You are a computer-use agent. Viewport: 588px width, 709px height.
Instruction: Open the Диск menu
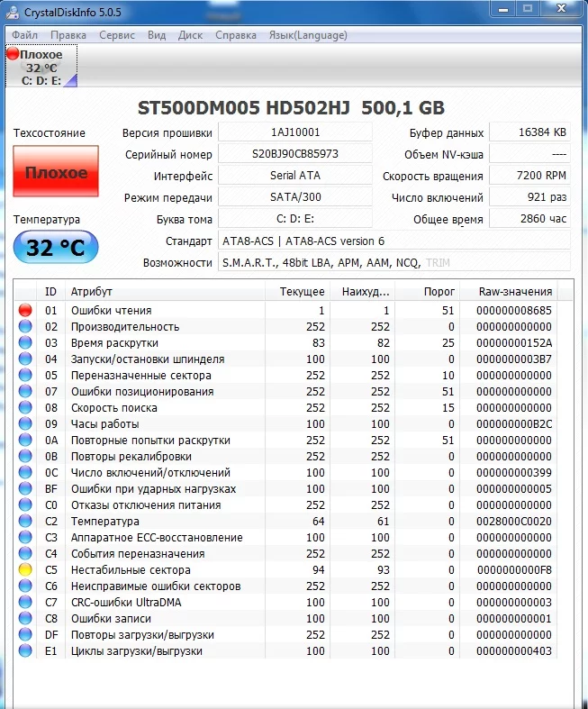tap(190, 35)
